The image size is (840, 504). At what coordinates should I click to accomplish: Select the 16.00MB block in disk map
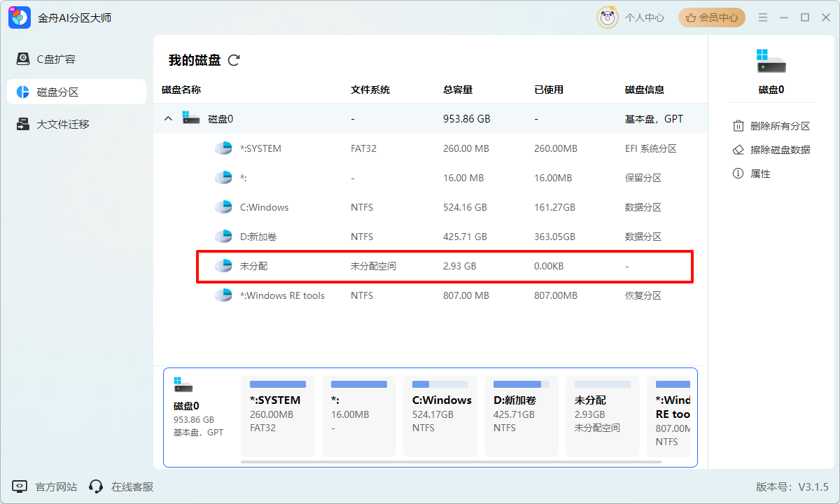359,416
